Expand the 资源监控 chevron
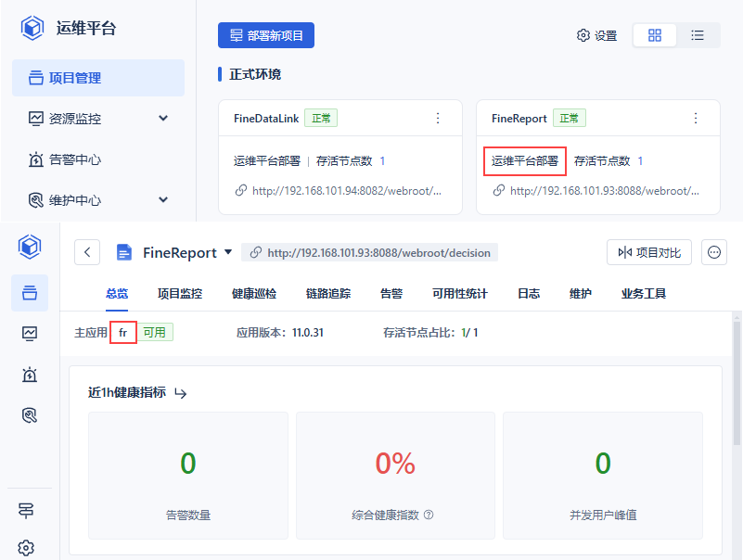The width and height of the screenshot is (743, 560). (163, 119)
